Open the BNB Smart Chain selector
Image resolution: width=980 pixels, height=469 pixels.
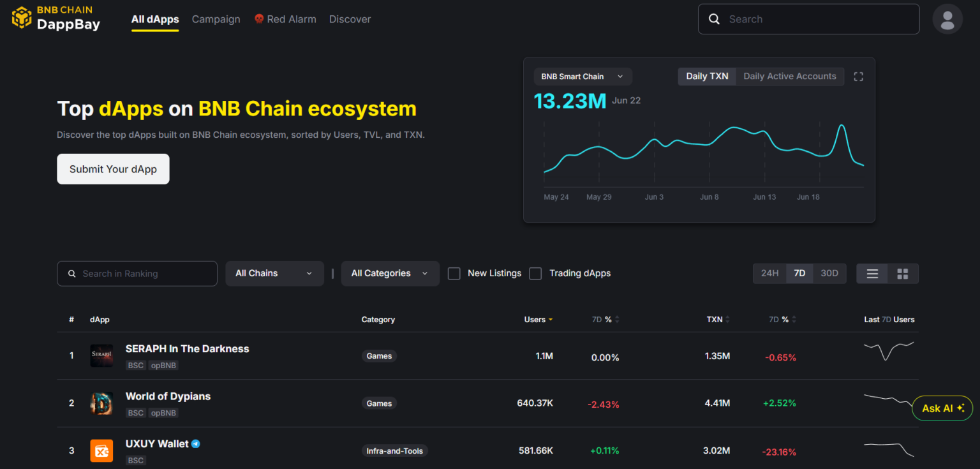582,76
